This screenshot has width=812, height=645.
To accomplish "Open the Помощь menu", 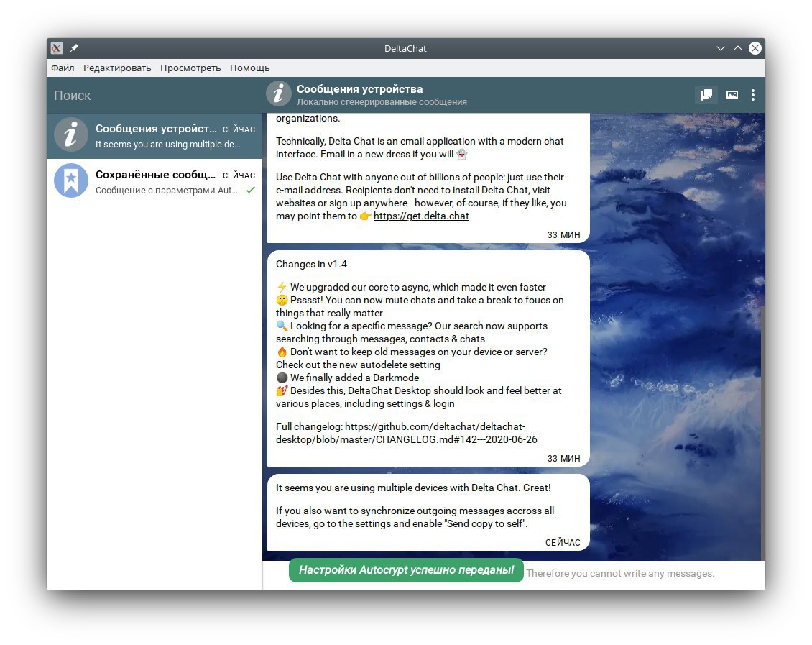I will point(249,68).
